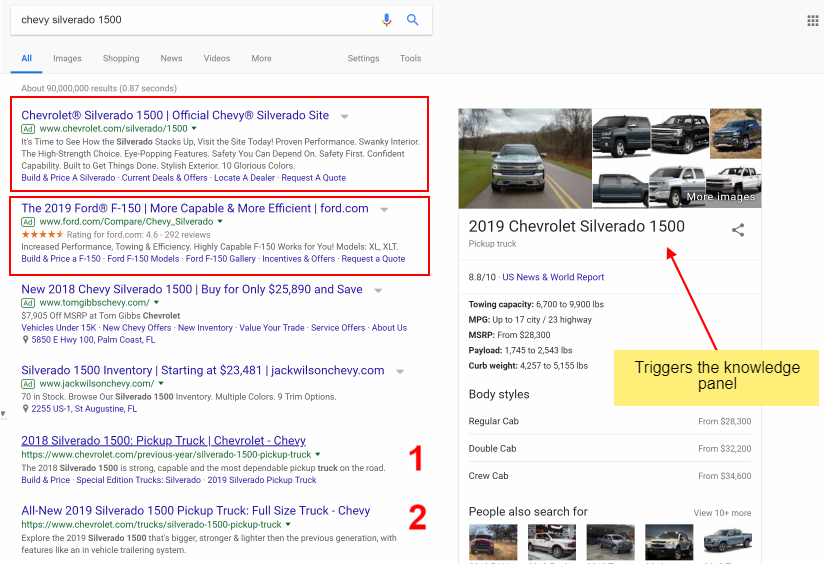
Task: Open the More search menu
Action: (x=261, y=58)
